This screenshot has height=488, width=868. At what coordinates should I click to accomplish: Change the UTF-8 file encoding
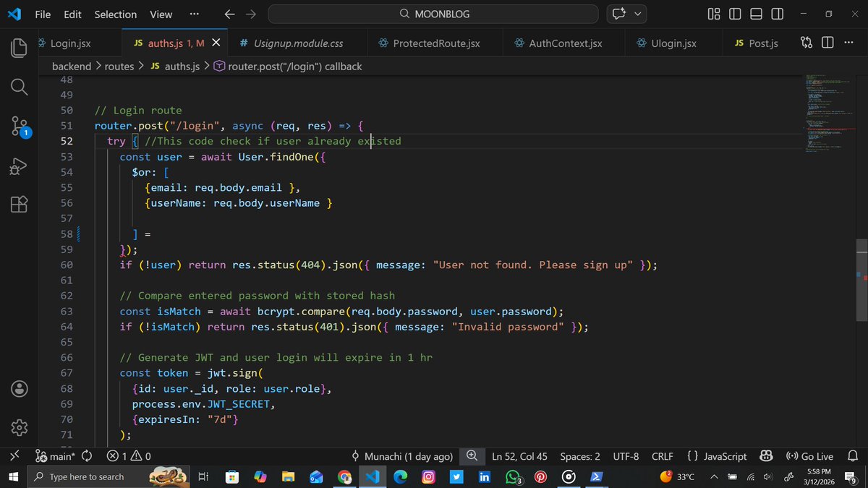[x=626, y=456]
